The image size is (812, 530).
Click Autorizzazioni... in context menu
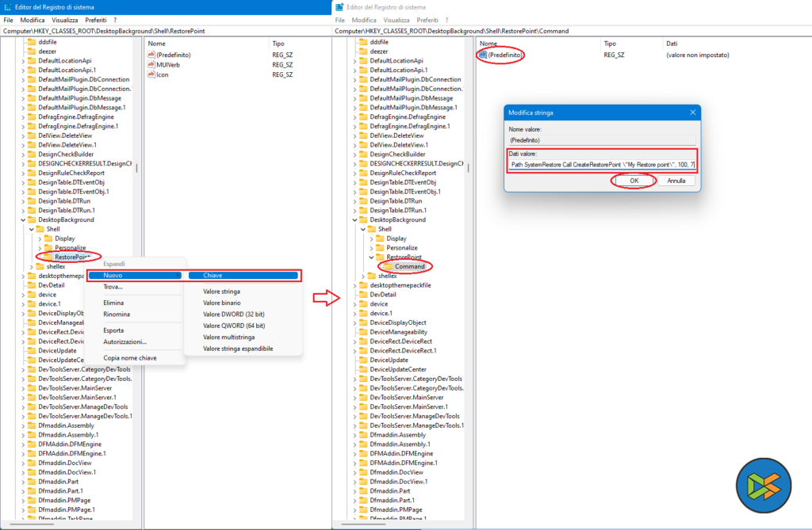coord(125,341)
